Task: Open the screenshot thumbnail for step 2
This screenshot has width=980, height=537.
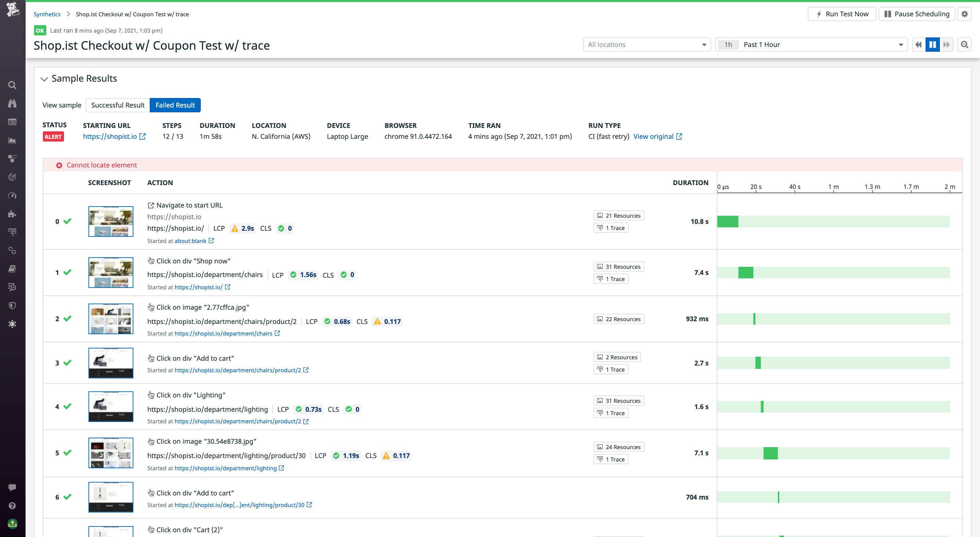Action: (111, 319)
